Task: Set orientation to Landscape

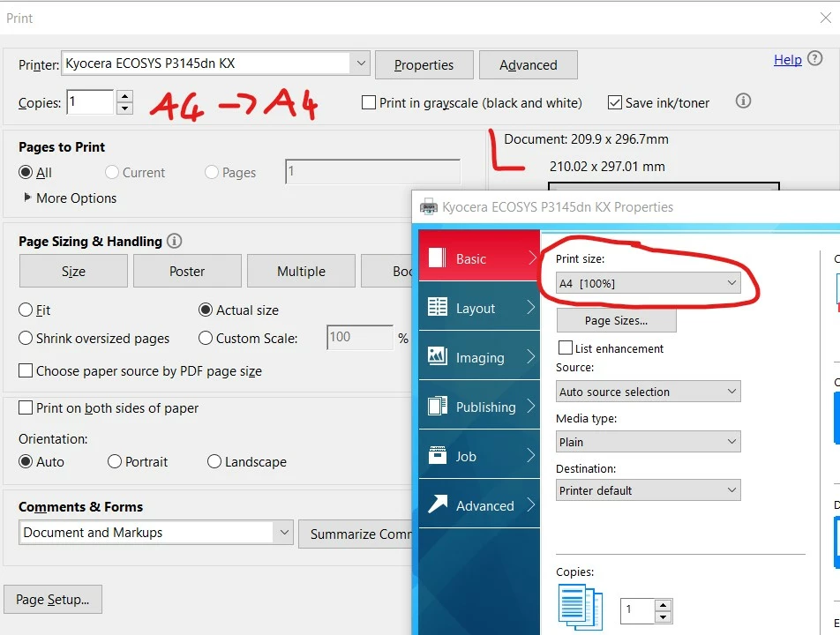Action: (x=214, y=461)
